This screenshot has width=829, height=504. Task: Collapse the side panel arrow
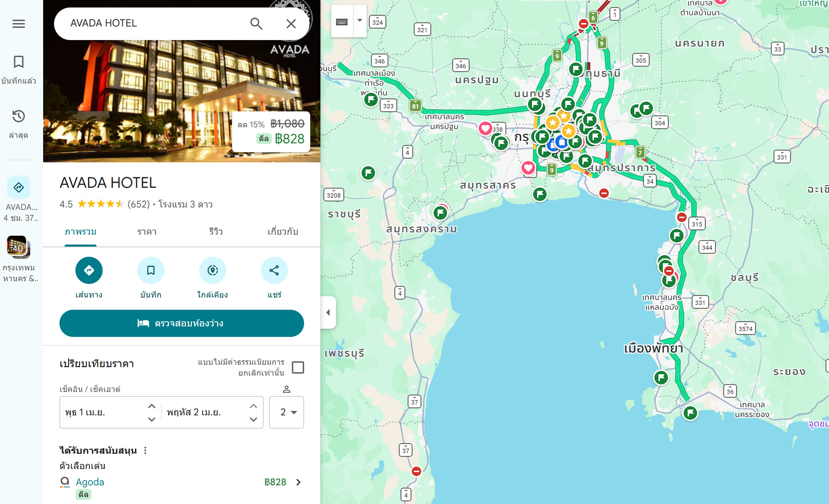click(x=328, y=312)
